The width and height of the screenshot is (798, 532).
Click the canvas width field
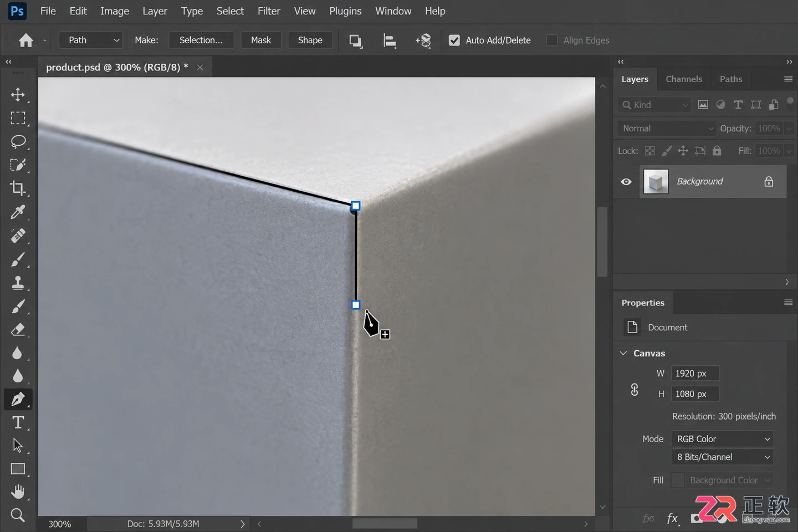[695, 374]
